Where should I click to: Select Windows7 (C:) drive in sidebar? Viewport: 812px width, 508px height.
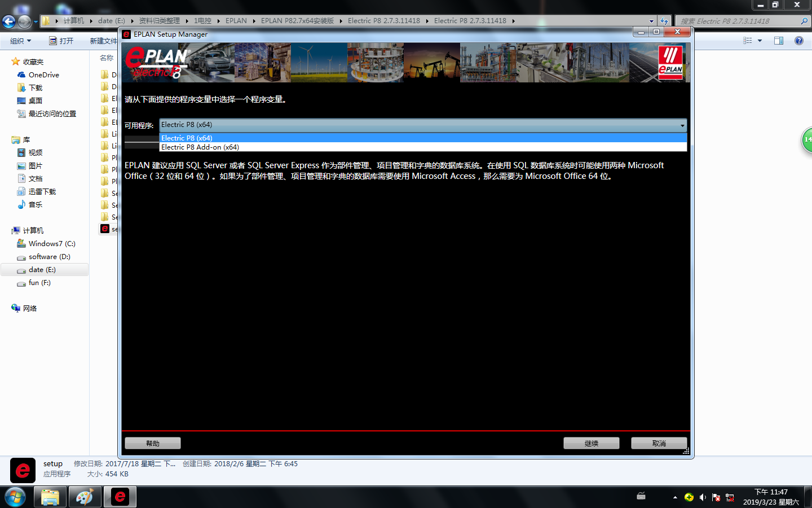(52, 243)
